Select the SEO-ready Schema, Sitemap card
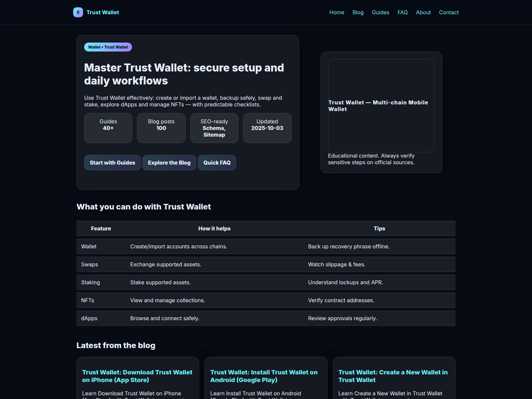The image size is (532, 399). [x=214, y=128]
